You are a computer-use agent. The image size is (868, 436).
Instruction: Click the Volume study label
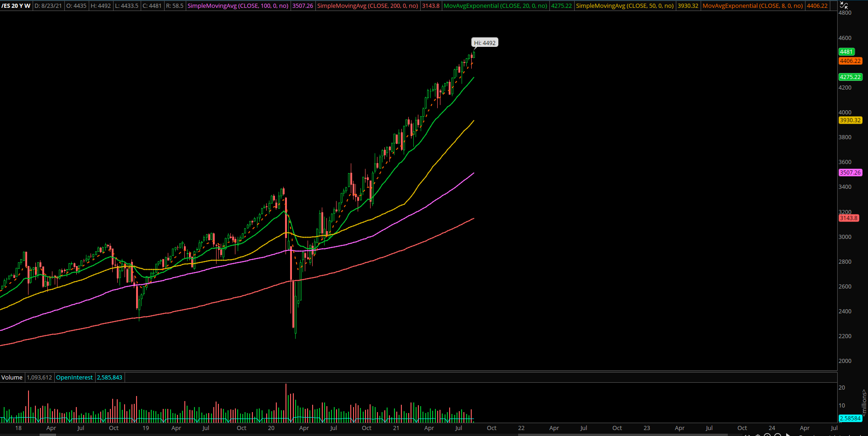click(x=12, y=378)
